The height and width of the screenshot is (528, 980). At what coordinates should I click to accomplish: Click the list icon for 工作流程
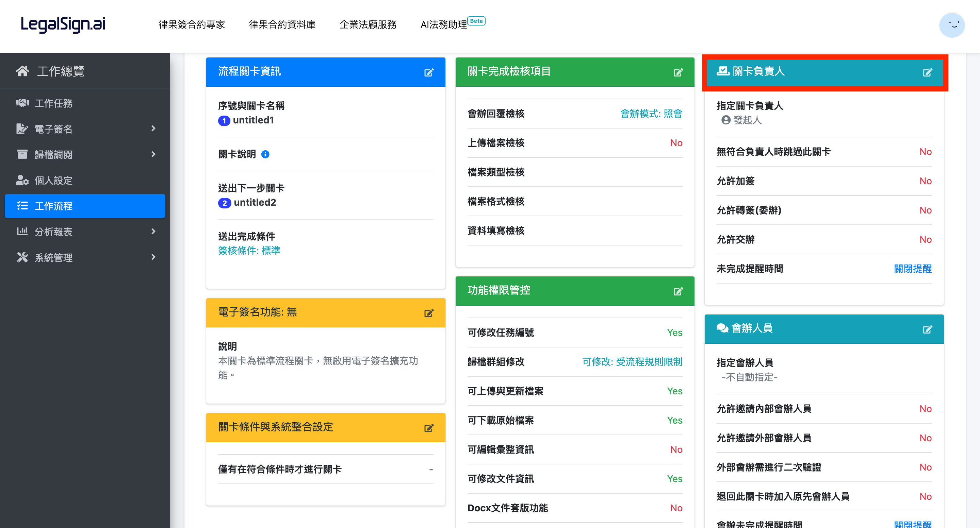[x=22, y=206]
